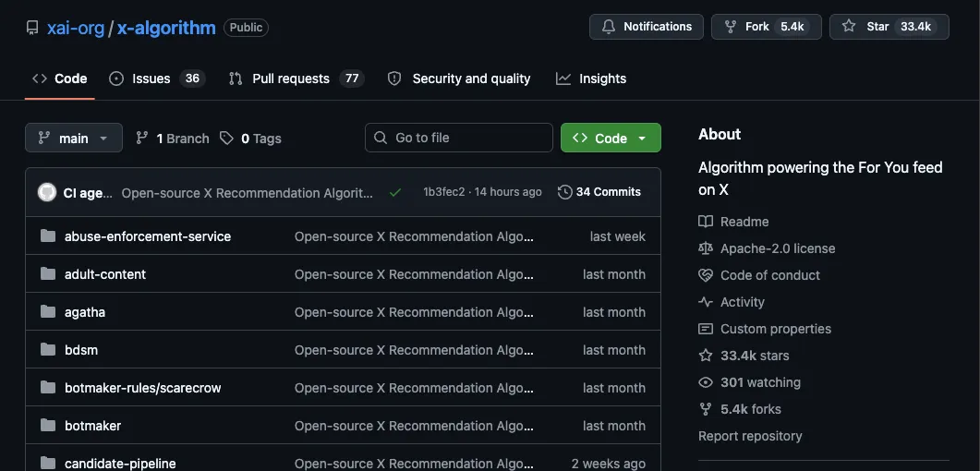Image resolution: width=980 pixels, height=471 pixels.
Task: View the 0 Tags link
Action: [x=250, y=139]
